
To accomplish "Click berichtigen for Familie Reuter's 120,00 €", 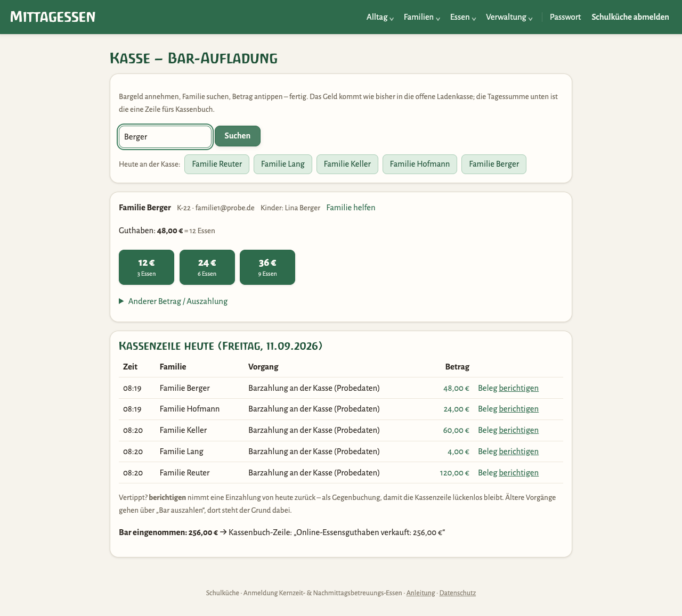I will tap(518, 473).
